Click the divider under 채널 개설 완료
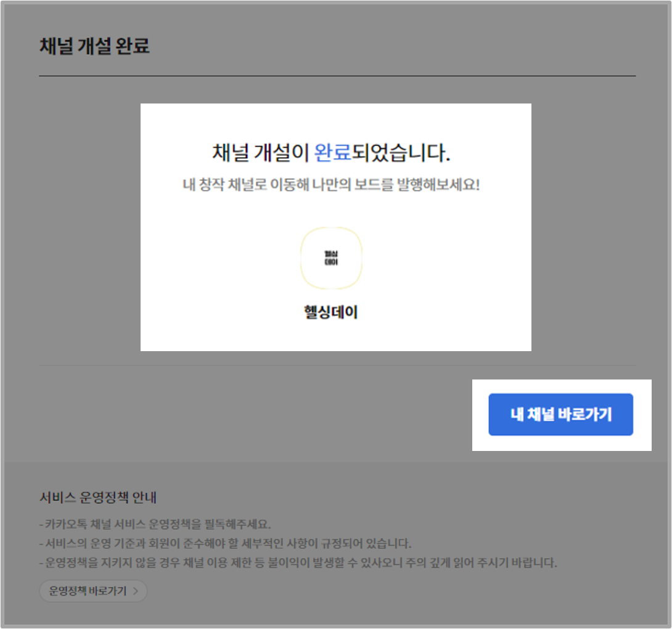Viewport: 672px width, 629px height. (336, 74)
